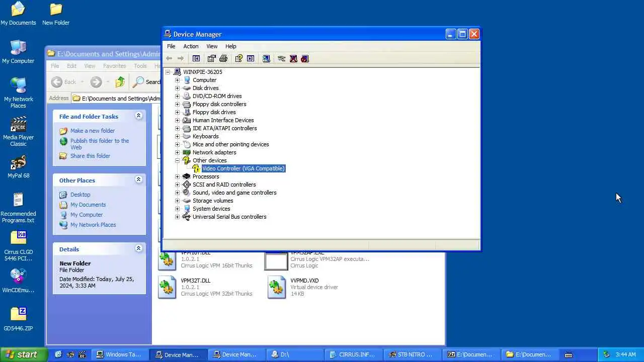Click the Share this folder link
The image size is (644, 362).
coord(90,156)
